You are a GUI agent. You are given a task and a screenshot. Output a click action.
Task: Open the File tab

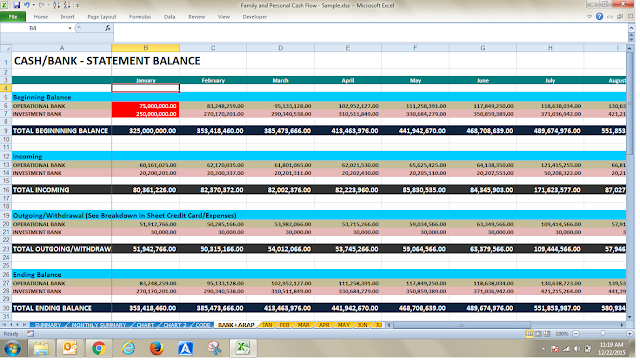(x=13, y=17)
